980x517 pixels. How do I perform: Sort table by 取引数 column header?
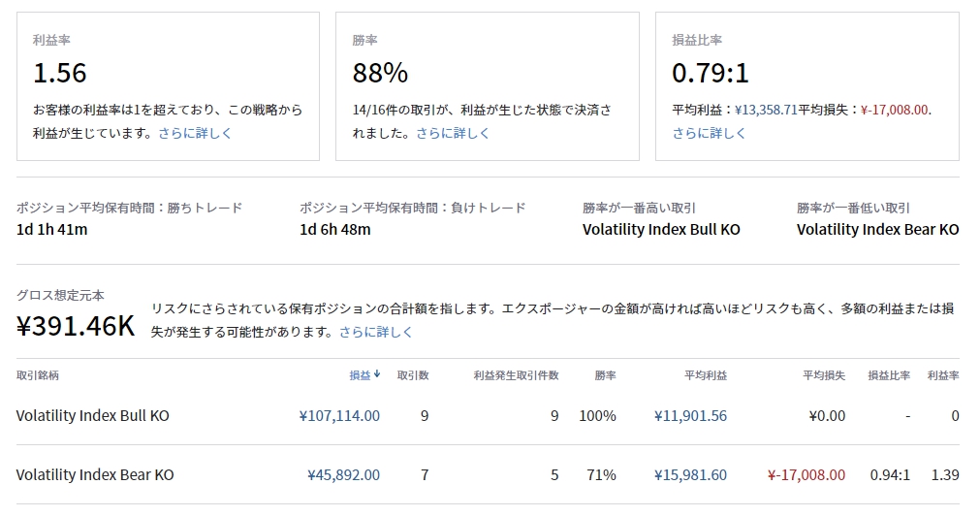point(413,375)
